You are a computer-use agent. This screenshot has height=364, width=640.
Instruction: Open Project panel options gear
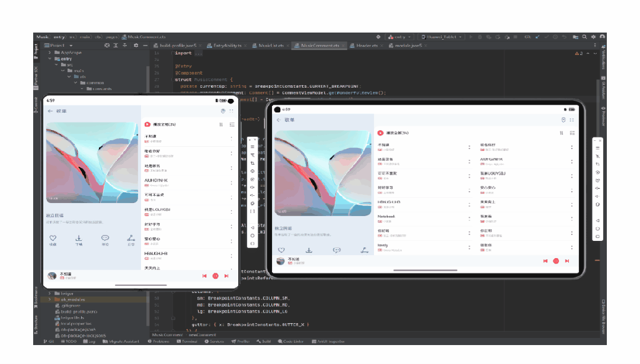coord(136,45)
